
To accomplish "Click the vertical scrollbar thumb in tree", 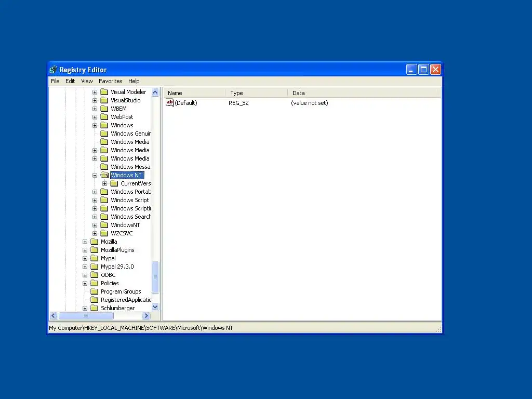I will pyautogui.click(x=155, y=277).
